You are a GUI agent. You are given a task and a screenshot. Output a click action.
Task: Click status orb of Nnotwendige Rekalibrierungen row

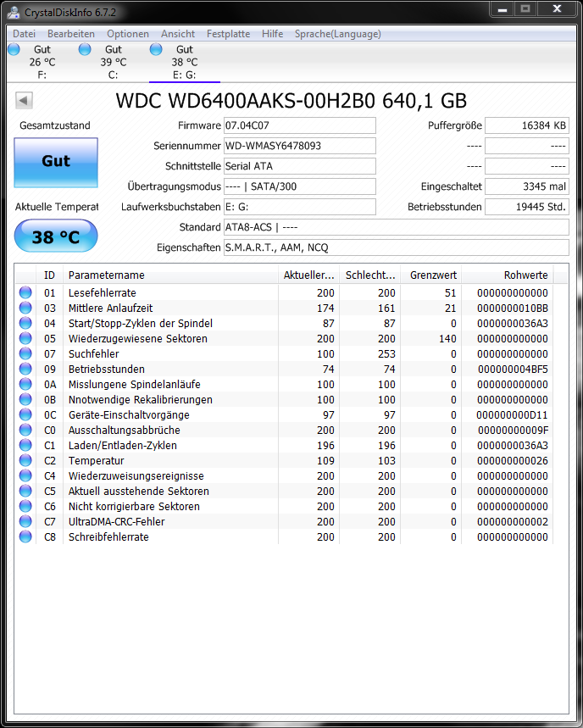click(x=25, y=399)
